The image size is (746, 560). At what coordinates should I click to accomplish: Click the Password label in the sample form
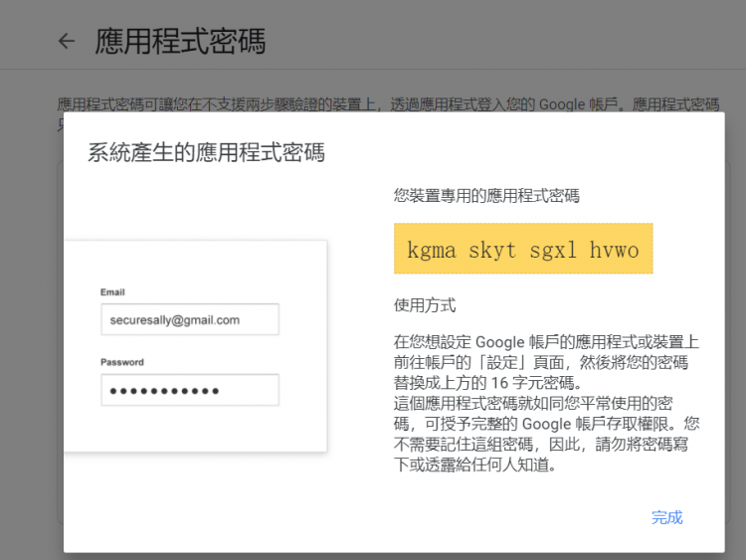click(121, 362)
